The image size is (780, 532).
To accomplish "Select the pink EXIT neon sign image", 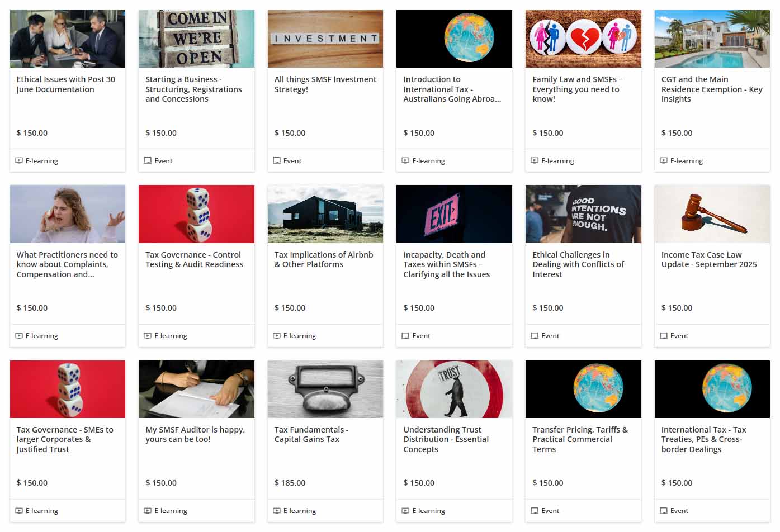I will click(454, 214).
